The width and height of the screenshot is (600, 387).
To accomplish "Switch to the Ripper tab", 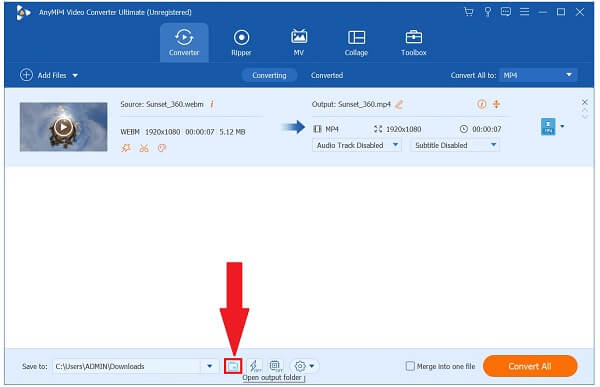I will (x=241, y=42).
